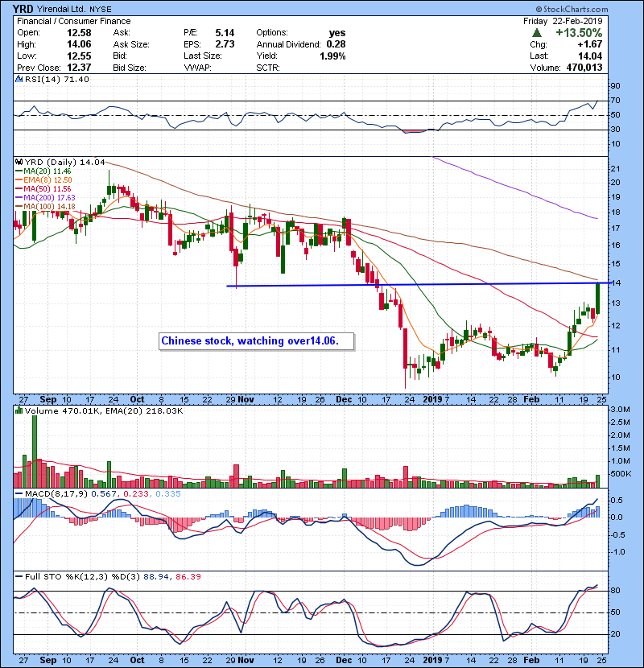Click the RSI indicator icon beside RSI(14)

point(19,79)
